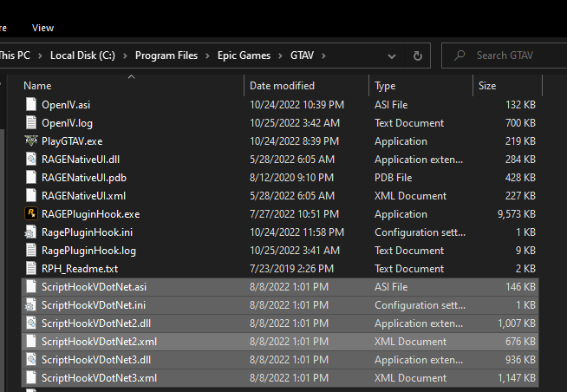Click the RAGEPluginHook.exe application icon
This screenshot has height=392, width=567.
point(32,214)
